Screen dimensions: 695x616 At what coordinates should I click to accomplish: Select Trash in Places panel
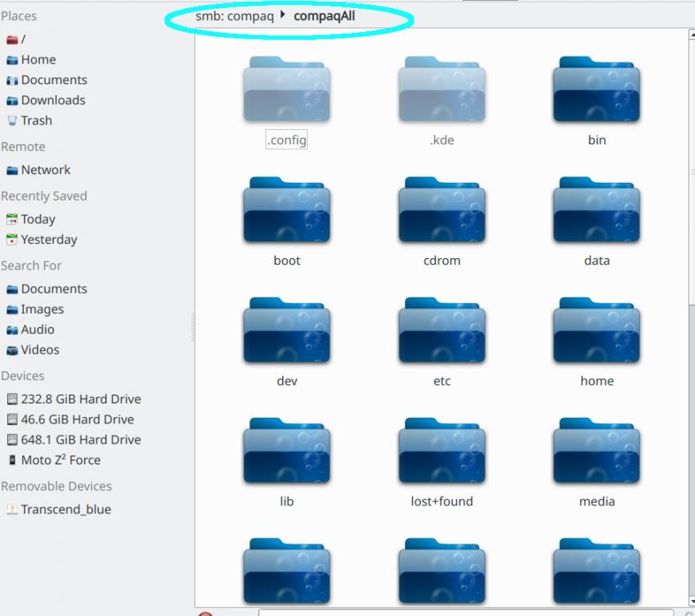(x=36, y=120)
